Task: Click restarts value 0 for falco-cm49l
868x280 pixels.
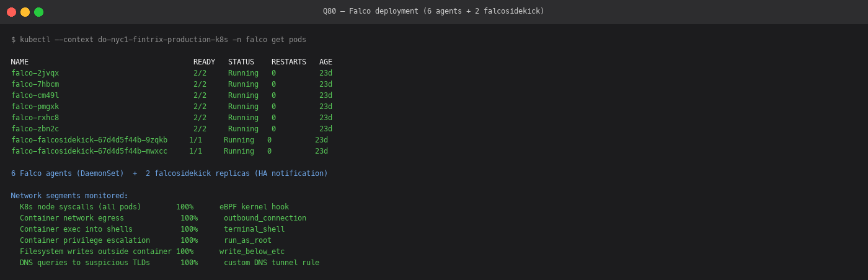Action: (x=273, y=95)
